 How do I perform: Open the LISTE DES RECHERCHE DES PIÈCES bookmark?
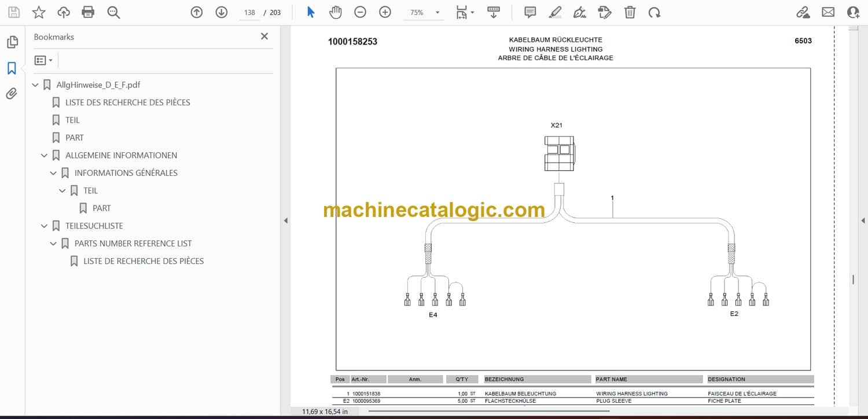coord(127,102)
